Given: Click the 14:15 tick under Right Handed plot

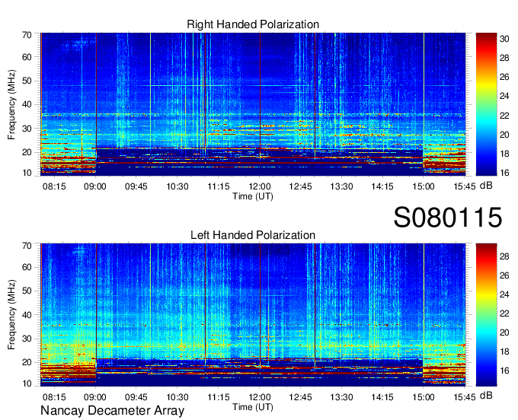Looking at the screenshot, I should [x=382, y=186].
